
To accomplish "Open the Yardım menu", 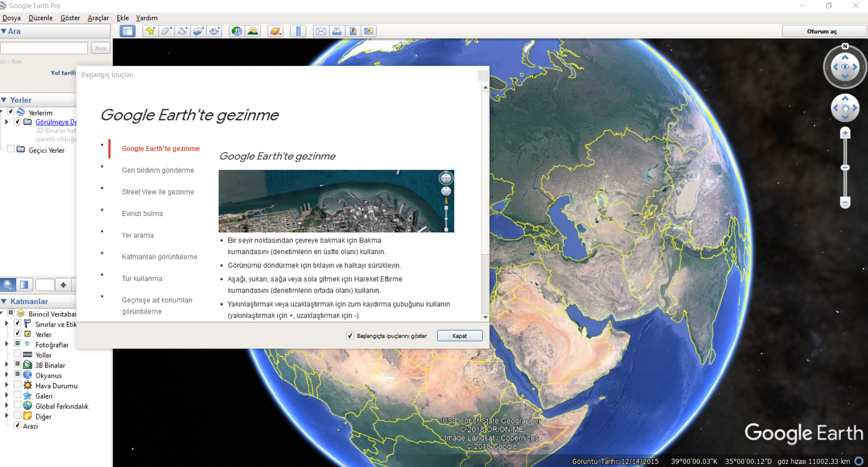I will pos(147,18).
